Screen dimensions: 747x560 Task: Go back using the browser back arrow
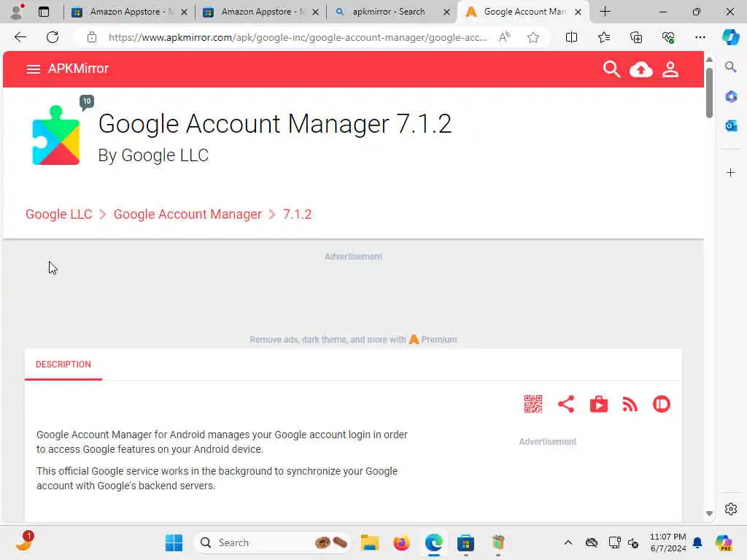click(x=20, y=37)
